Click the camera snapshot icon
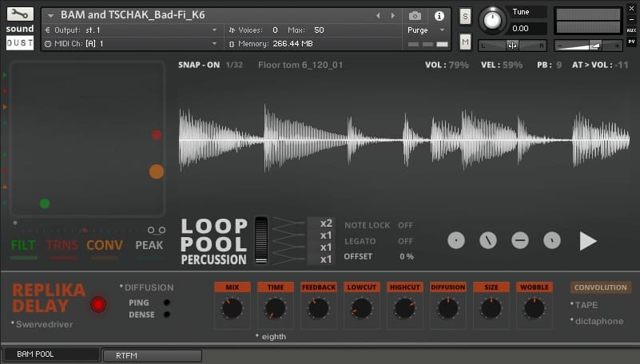Screen dimensions: 640x364 pos(415,16)
